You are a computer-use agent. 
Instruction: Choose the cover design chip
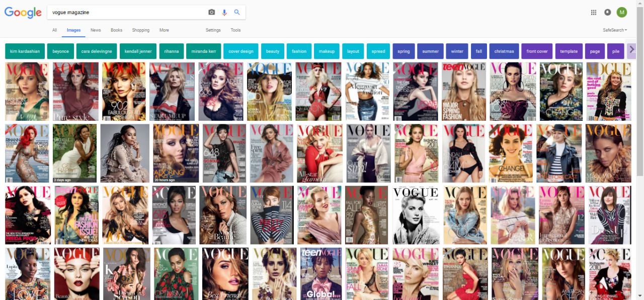[241, 51]
